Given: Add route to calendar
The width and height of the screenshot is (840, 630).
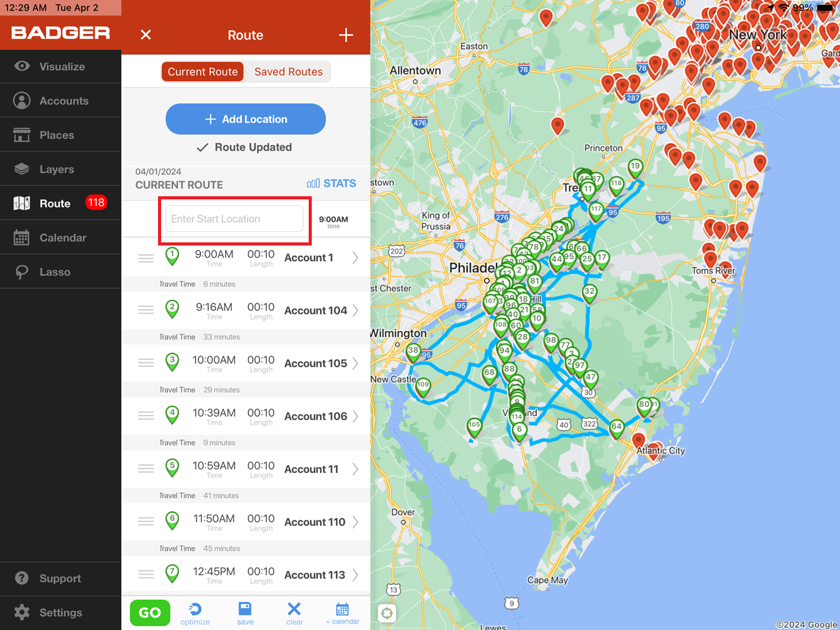Looking at the screenshot, I should click(343, 613).
